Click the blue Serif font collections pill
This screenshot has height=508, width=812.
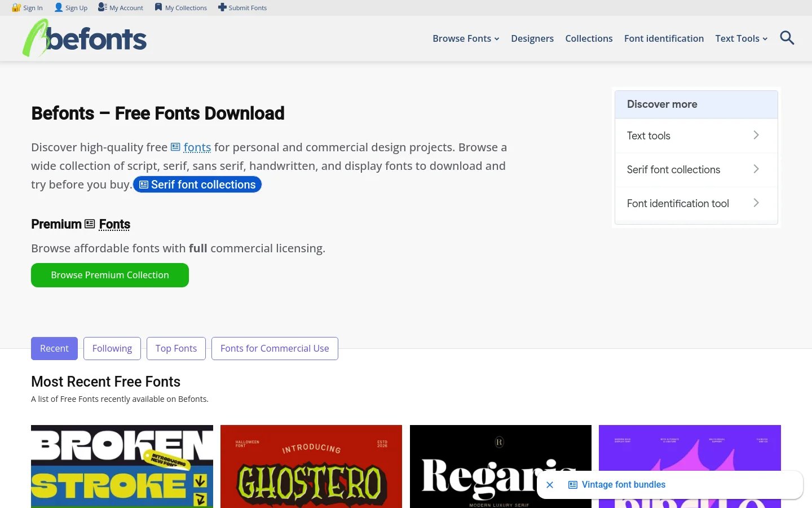click(x=197, y=185)
